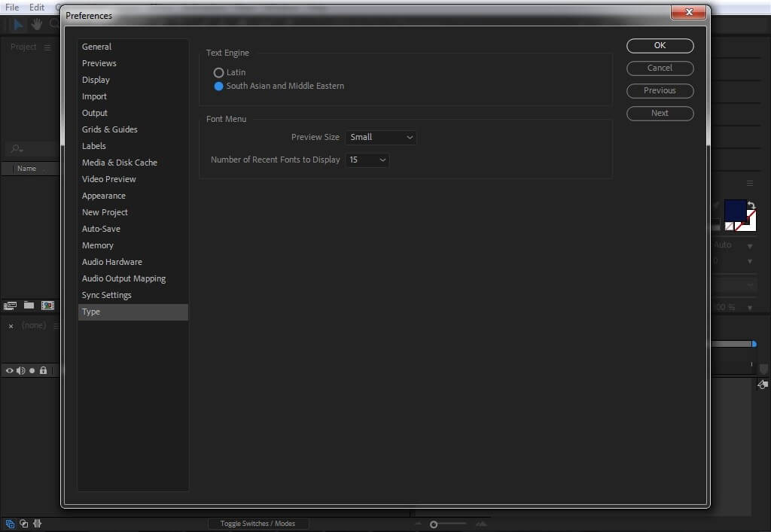Viewport: 771px width, 532px height.
Task: Click Cancel in Preferences dialog
Action: point(660,68)
